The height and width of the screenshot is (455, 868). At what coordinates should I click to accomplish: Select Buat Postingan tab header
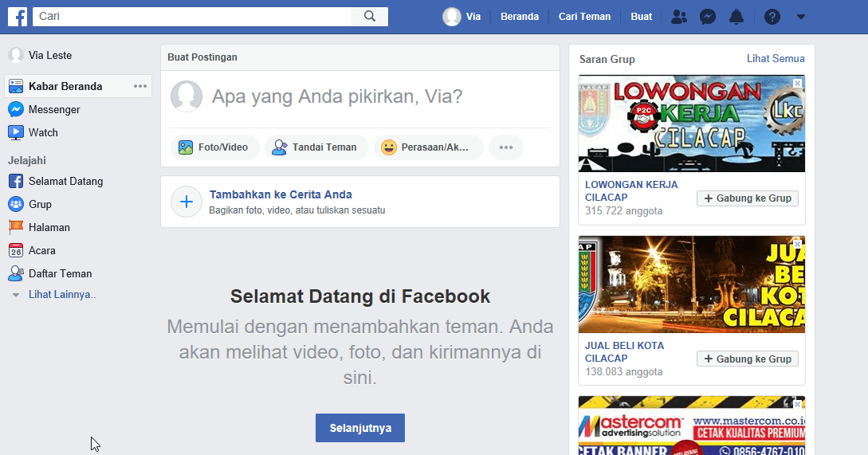[202, 57]
